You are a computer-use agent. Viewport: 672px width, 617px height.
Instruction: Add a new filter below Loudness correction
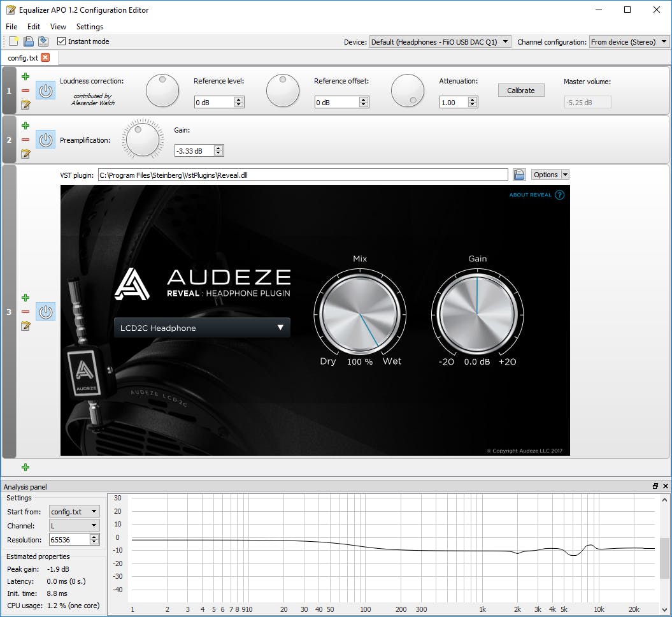pyautogui.click(x=25, y=76)
